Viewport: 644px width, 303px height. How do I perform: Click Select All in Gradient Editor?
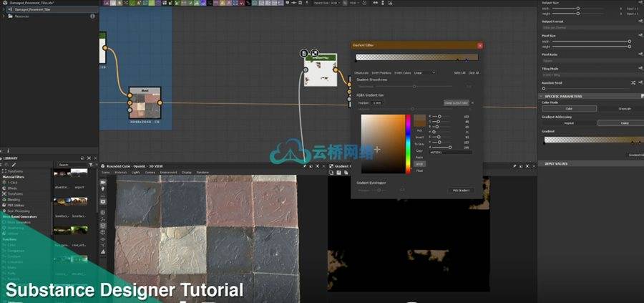459,73
